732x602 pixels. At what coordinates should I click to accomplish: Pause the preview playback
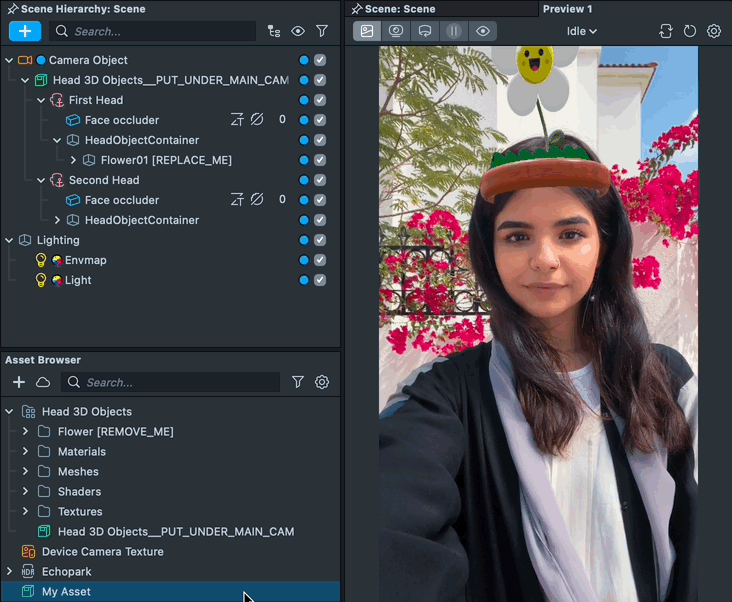(x=454, y=31)
